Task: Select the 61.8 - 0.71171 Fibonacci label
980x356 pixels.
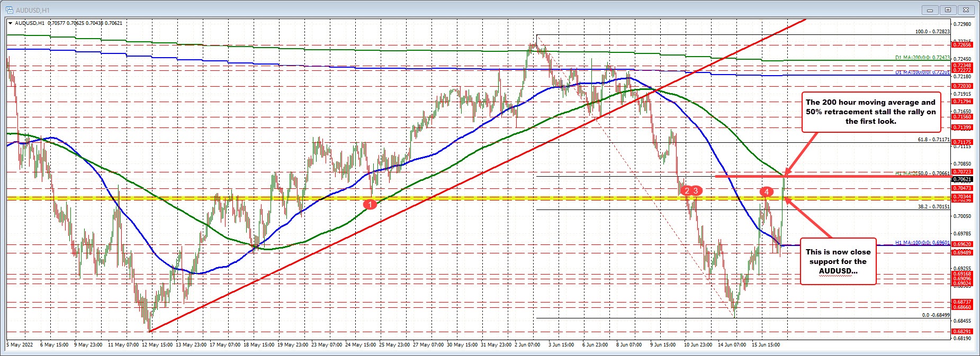Action: pos(933,140)
